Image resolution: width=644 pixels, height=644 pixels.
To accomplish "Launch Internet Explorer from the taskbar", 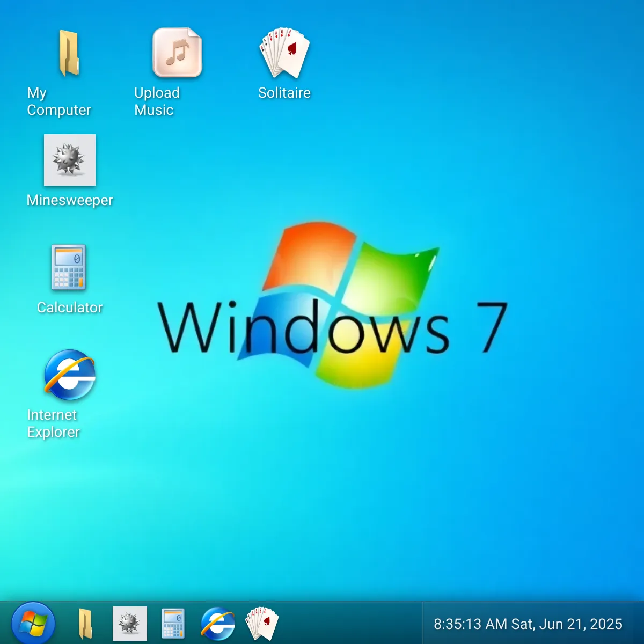I will (x=218, y=624).
